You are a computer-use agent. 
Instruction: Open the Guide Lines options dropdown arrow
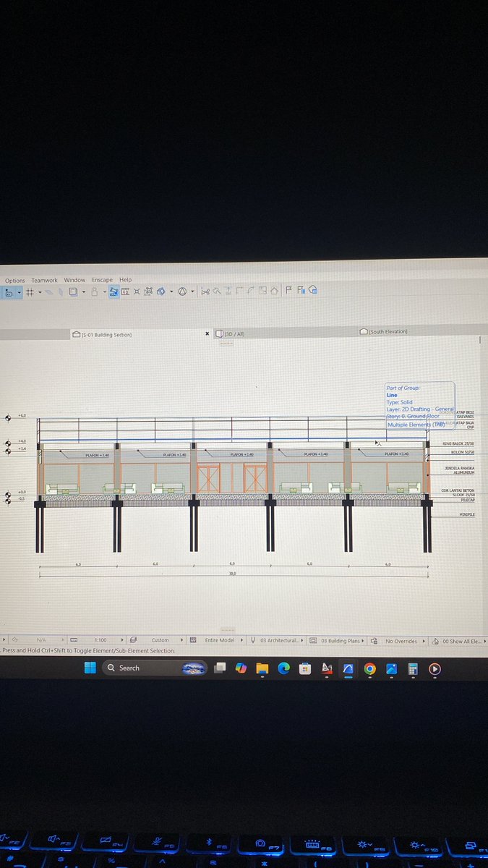click(x=20, y=292)
